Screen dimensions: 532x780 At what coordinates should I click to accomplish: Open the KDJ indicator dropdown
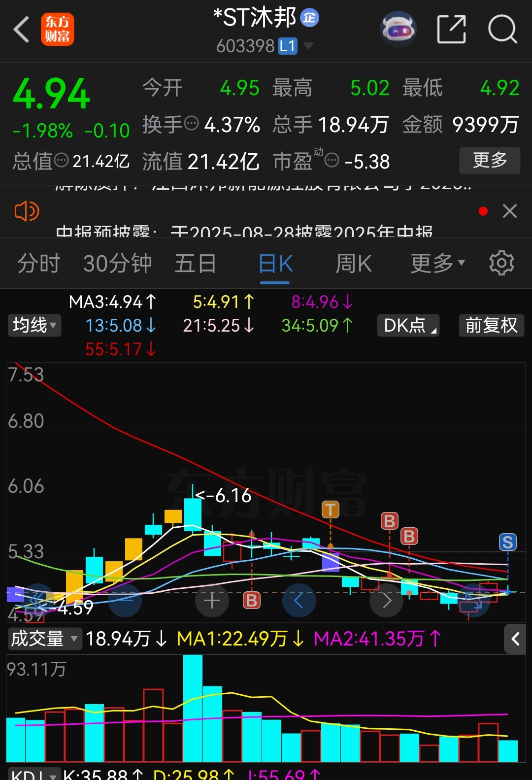point(34,774)
